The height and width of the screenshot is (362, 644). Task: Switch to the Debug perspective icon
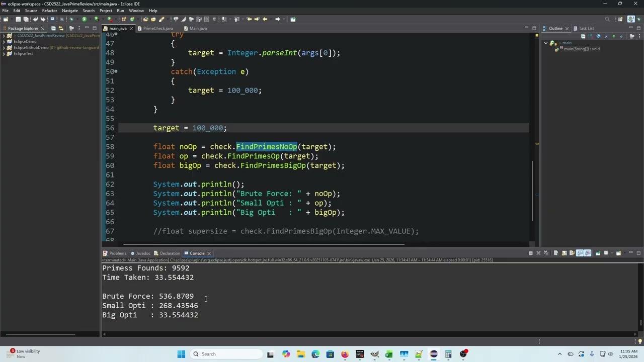[x=639, y=19]
